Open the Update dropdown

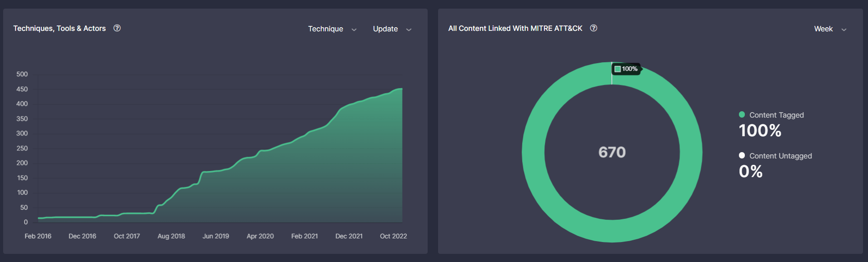[x=385, y=29]
